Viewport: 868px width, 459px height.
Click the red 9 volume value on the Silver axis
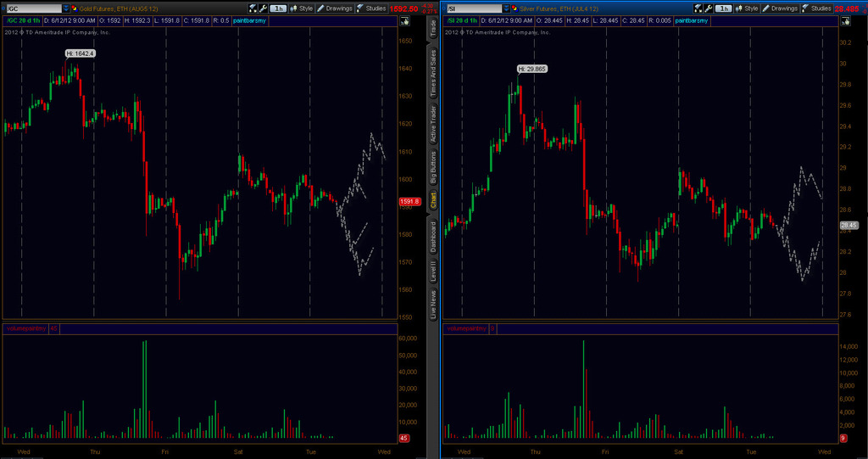coord(843,438)
